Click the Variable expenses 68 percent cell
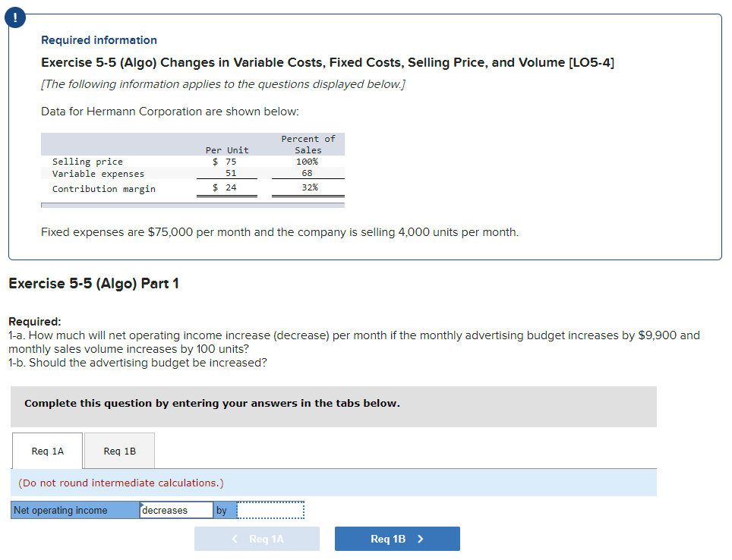This screenshot has height=560, width=732. [307, 174]
